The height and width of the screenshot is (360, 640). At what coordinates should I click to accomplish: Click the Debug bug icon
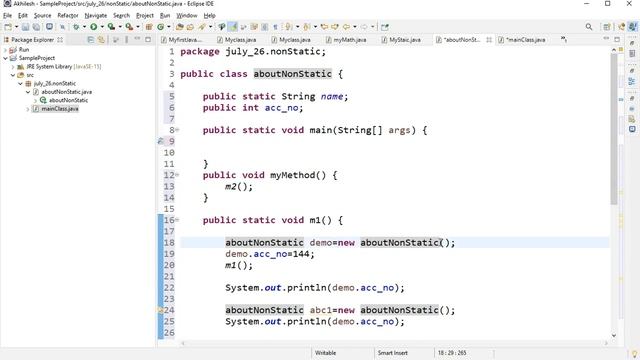pos(76,27)
